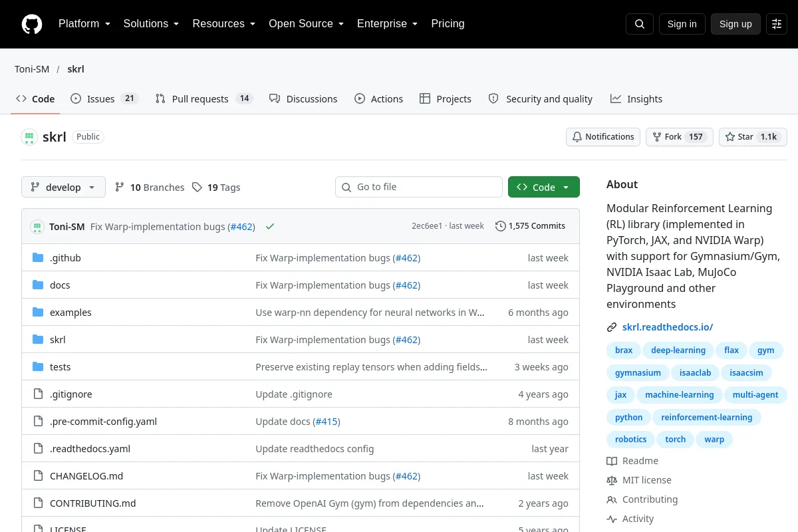Screen dimensions: 798x532
Task: Open the 19 Tags link
Action: pos(216,188)
